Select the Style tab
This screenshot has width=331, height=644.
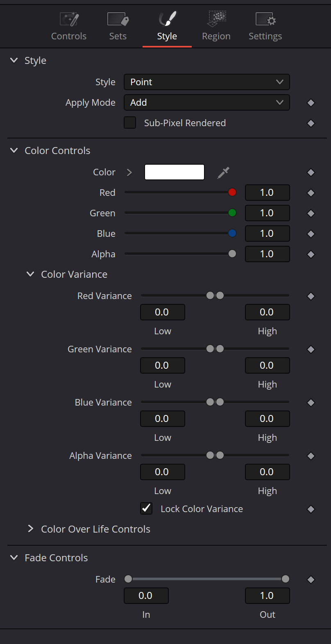[x=167, y=27]
